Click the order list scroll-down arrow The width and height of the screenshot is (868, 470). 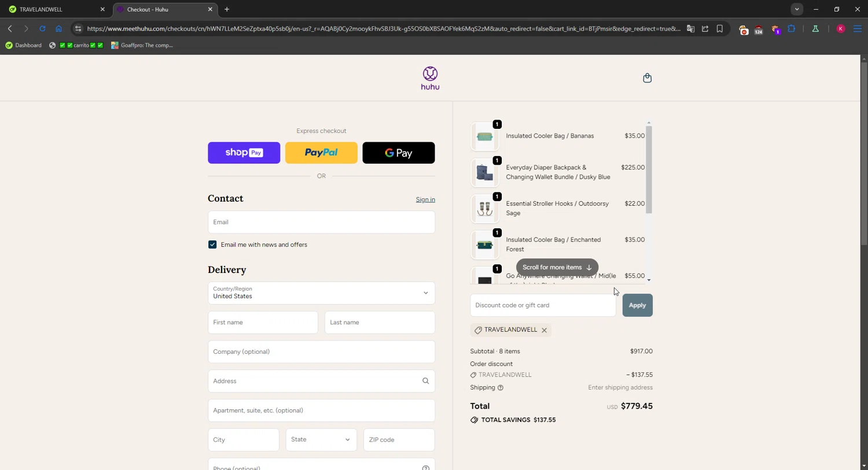(x=649, y=280)
